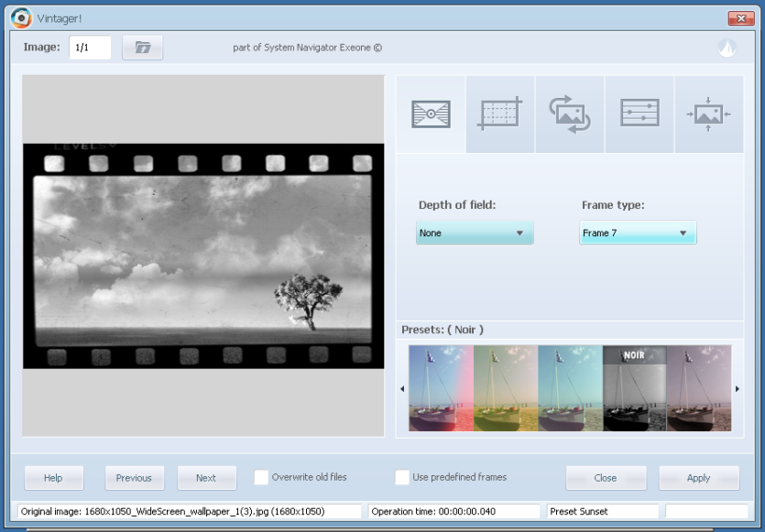Image resolution: width=765 pixels, height=532 pixels.
Task: Open the vignette frame effects tab
Action: click(431, 114)
